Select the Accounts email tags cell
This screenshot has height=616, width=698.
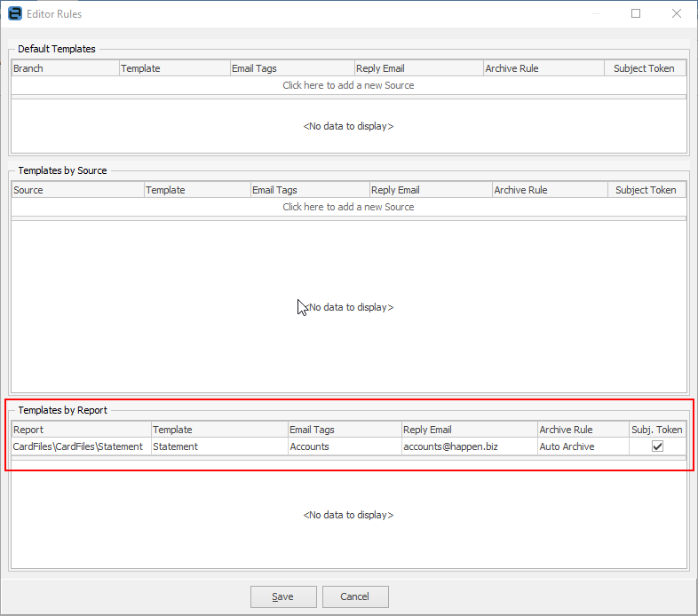tap(345, 446)
